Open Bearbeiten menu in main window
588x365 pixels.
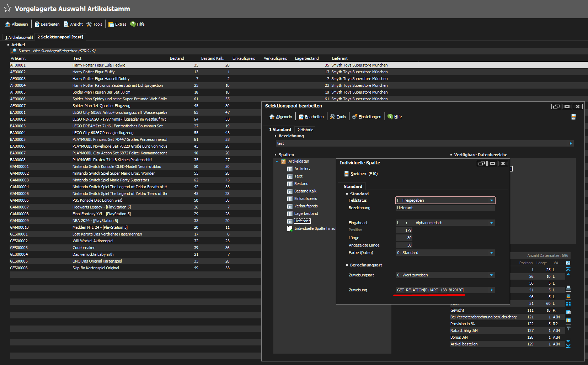pyautogui.click(x=47, y=24)
